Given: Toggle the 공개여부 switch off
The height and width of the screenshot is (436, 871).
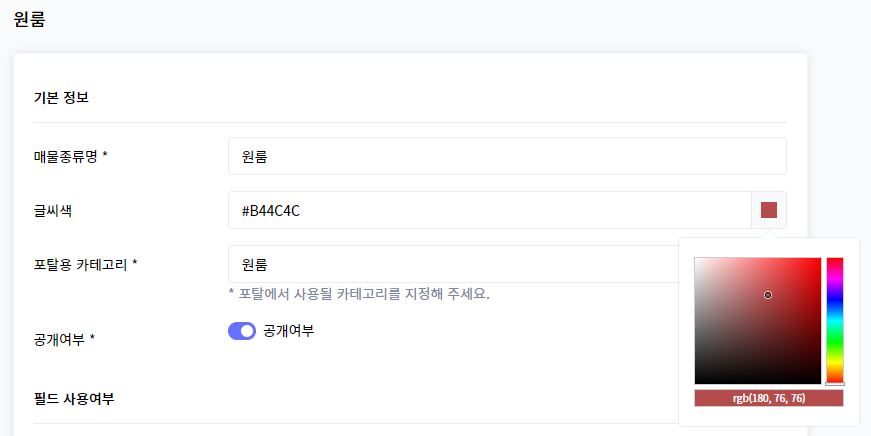Looking at the screenshot, I should 242,331.
